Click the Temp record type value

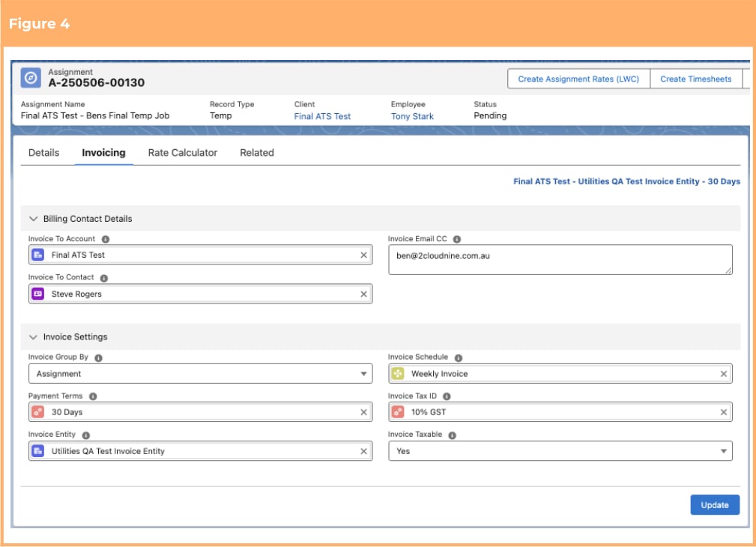point(220,115)
